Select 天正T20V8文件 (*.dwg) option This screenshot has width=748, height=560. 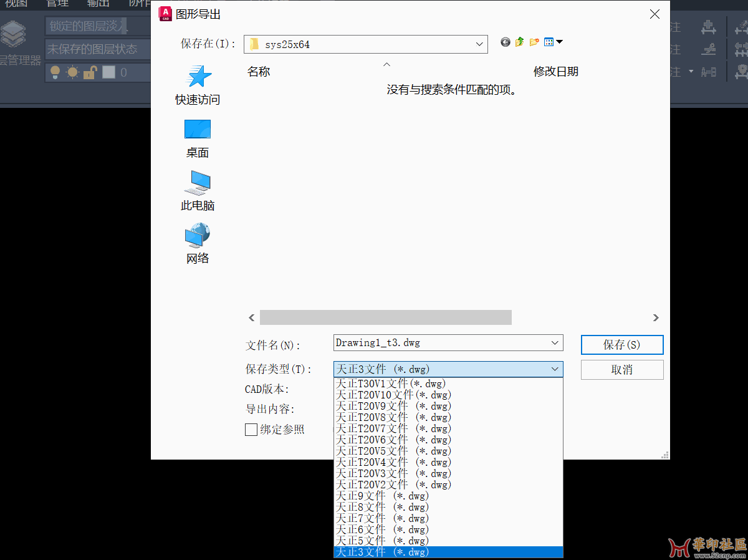pyautogui.click(x=448, y=417)
